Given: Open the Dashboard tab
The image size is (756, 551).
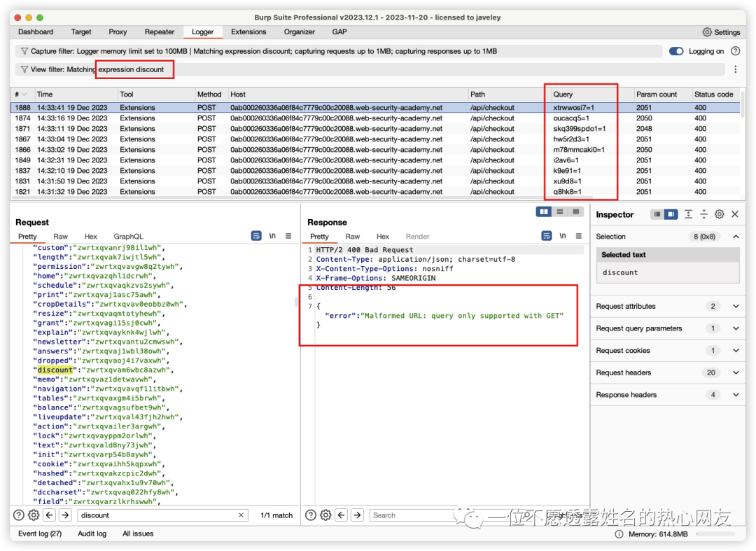Looking at the screenshot, I should coord(36,32).
